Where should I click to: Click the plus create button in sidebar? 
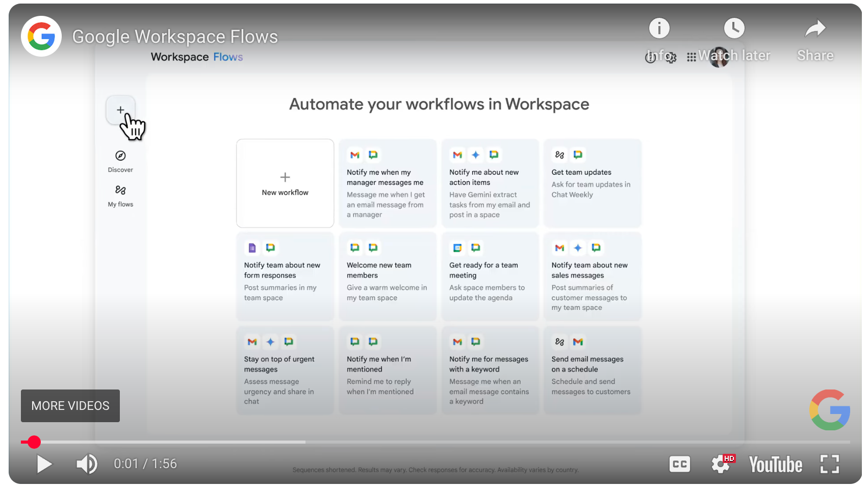(x=120, y=110)
